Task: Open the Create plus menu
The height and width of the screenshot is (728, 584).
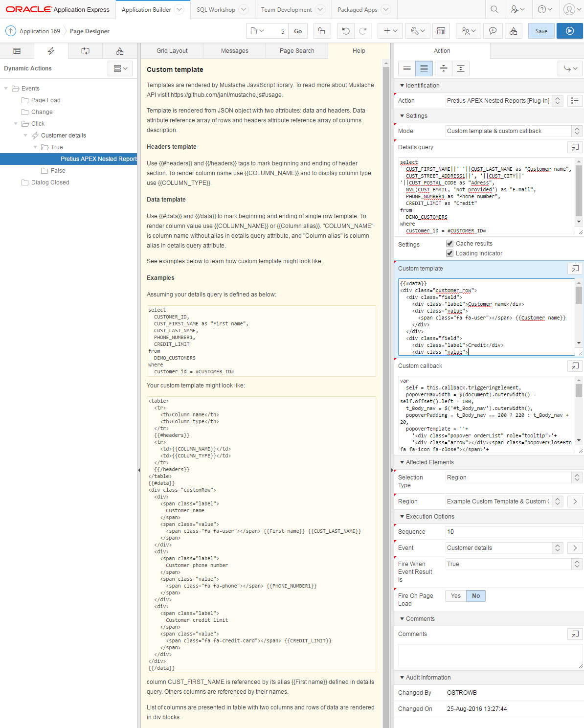Action: coord(390,31)
